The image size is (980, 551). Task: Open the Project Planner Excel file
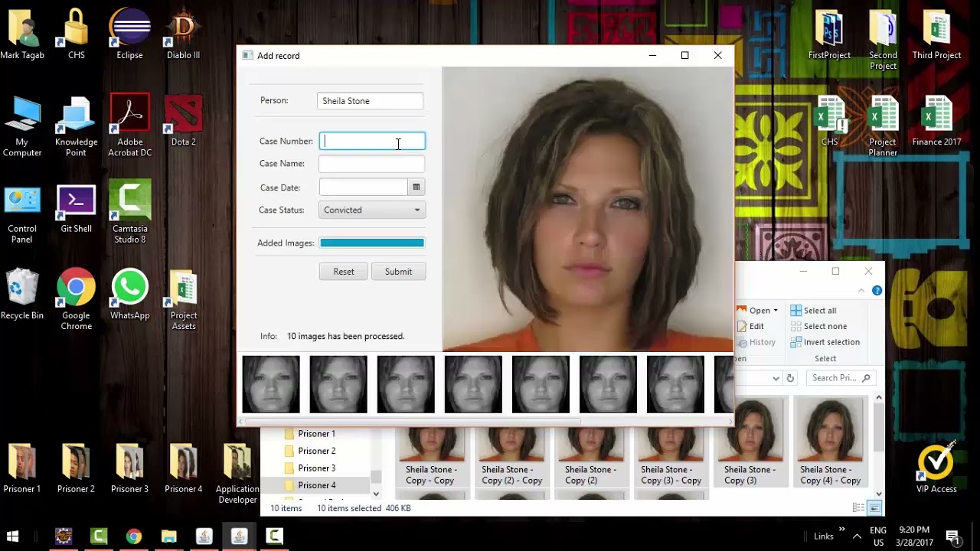883,126
